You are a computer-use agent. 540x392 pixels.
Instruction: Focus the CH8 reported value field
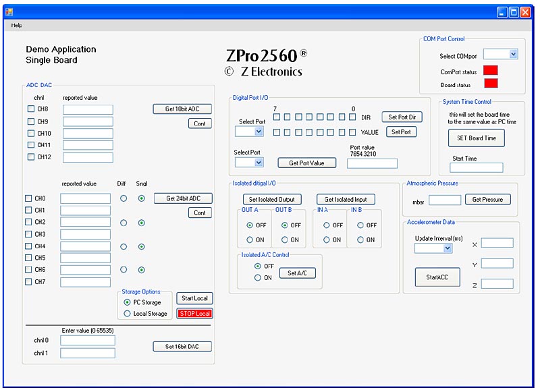(x=88, y=109)
